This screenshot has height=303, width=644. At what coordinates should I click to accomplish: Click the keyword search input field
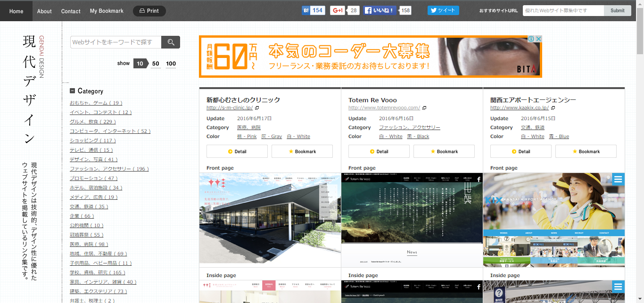(x=116, y=42)
